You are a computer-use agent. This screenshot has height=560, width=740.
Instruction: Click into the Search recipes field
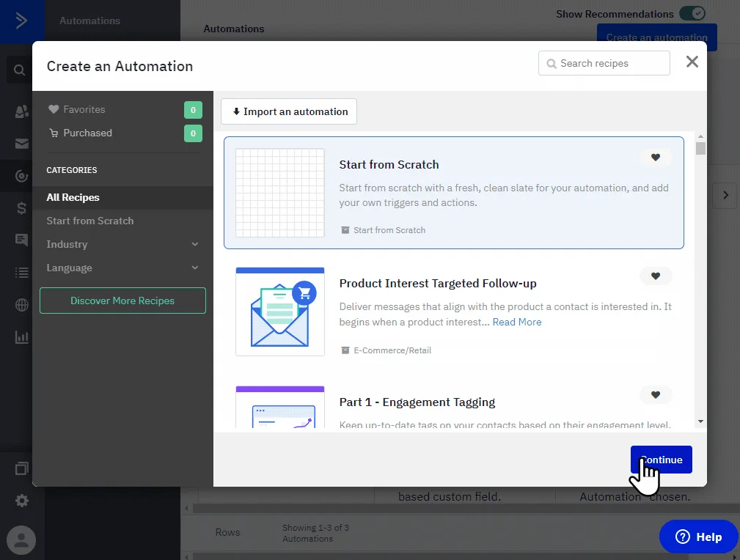pos(604,63)
